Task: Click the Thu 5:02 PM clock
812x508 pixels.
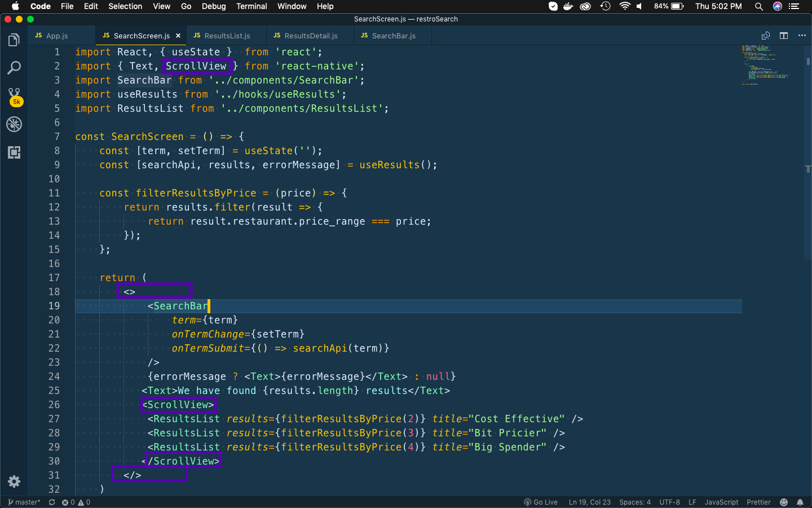Action: click(x=718, y=6)
